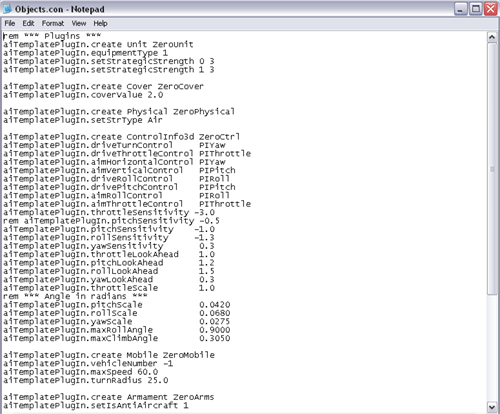The width and height of the screenshot is (500, 414).
Task: Click the Notepad icon in title bar
Action: pos(7,9)
